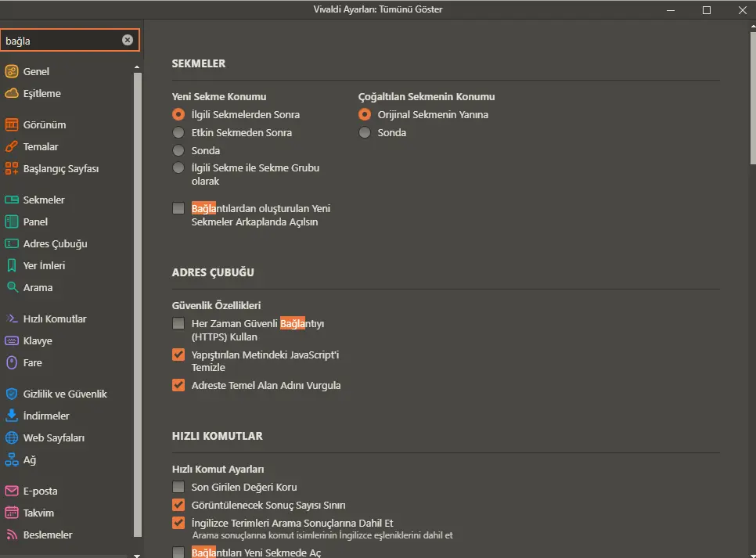
Task: Open the Klavye keyboard icon
Action: coord(12,340)
